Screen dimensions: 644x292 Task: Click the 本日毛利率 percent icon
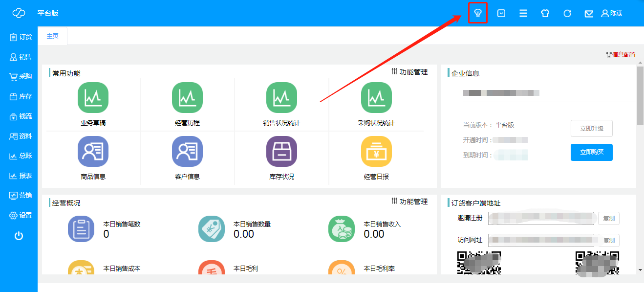[x=342, y=268]
